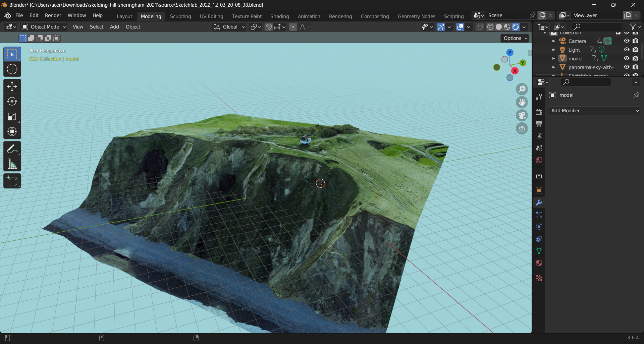This screenshot has height=344, width=644.
Task: Open Tool properties tab
Action: [x=539, y=97]
